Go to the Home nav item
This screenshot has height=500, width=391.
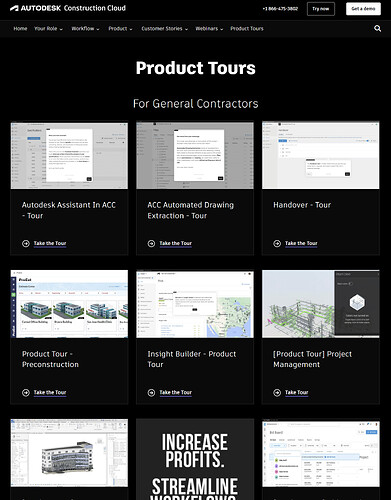[20, 29]
